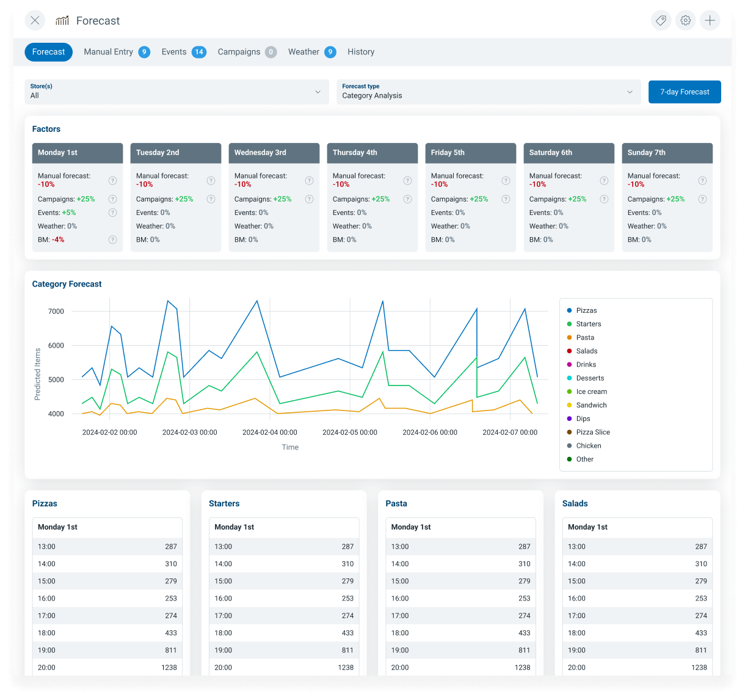Toggle the Pasta series in the legend
This screenshot has height=700, width=745.
(x=581, y=337)
